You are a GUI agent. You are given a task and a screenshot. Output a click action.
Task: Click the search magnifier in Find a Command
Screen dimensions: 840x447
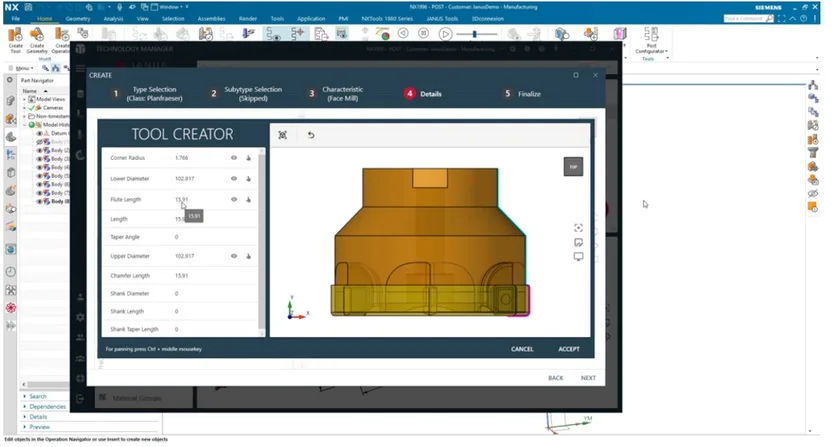coord(770,18)
